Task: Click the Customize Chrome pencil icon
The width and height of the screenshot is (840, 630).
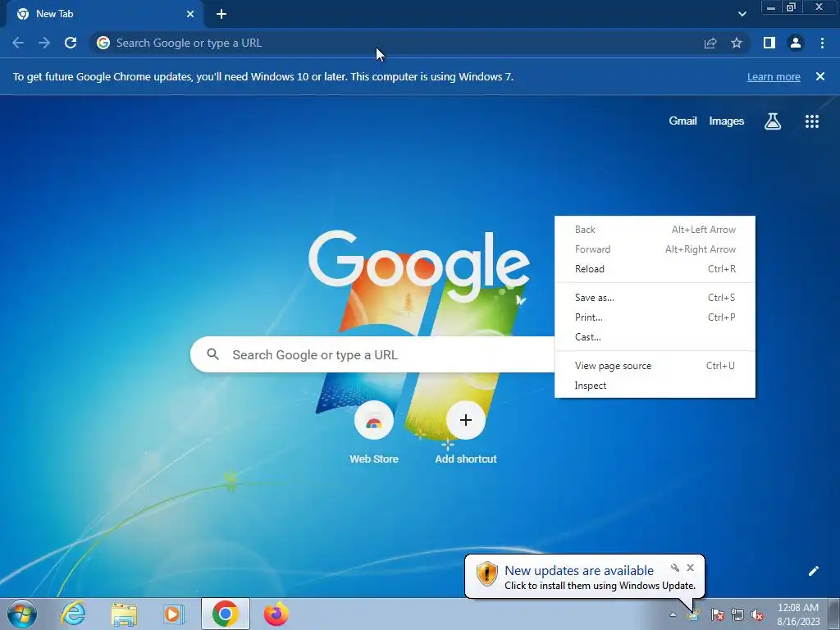Action: [x=813, y=571]
